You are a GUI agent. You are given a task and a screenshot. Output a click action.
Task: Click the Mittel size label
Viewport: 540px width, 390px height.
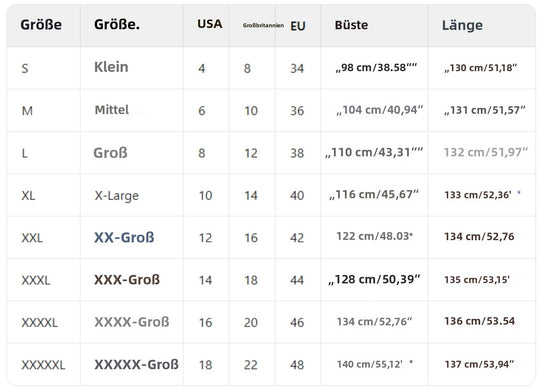112,110
